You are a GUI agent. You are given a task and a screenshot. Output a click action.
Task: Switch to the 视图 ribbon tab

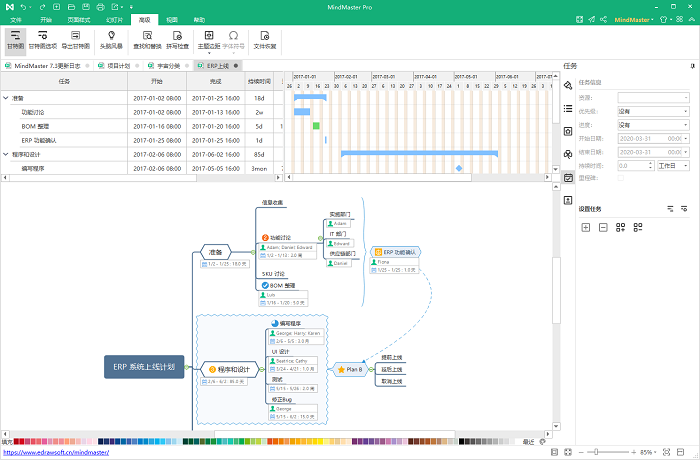pyautogui.click(x=172, y=19)
